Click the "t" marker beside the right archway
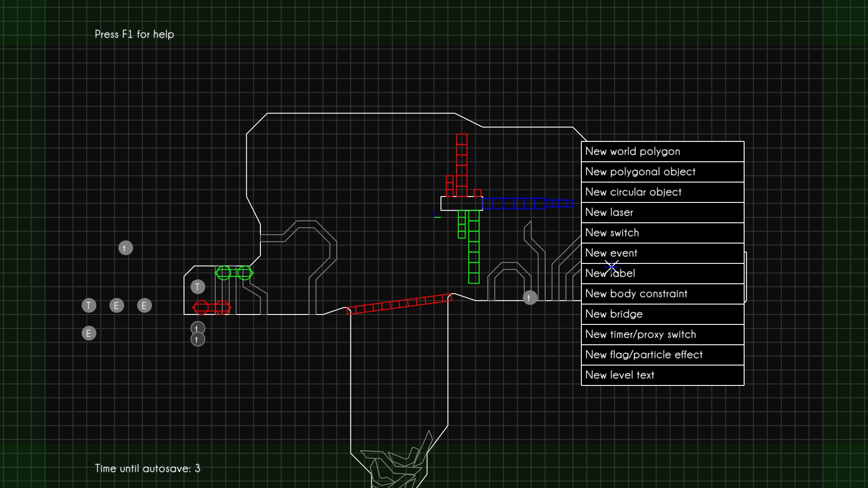Screen dimensions: 868x488 (529, 297)
